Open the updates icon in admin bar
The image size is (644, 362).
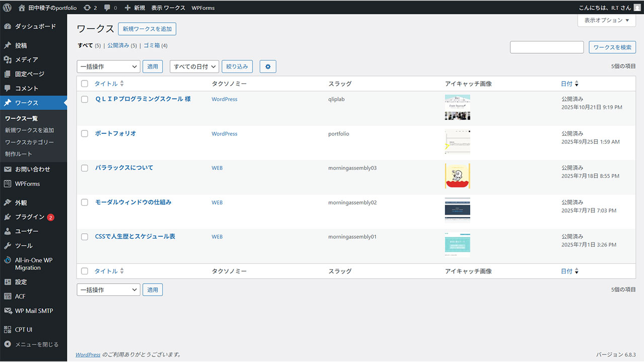(88, 8)
